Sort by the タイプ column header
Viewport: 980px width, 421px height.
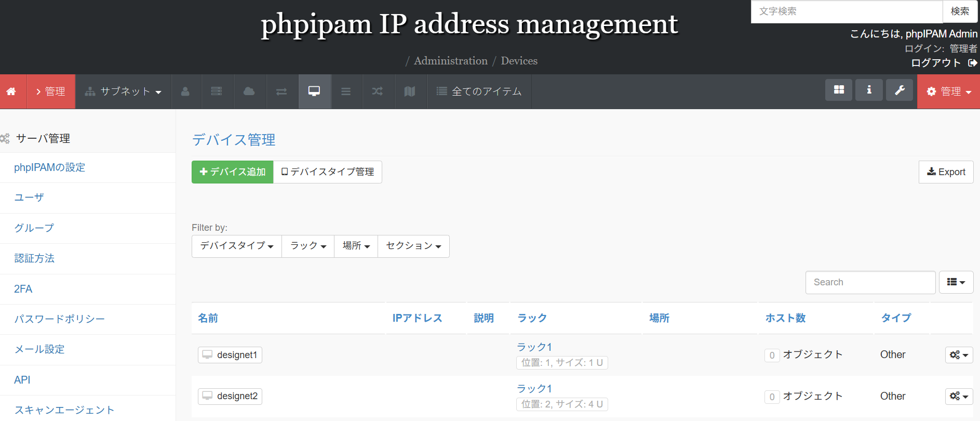click(896, 318)
